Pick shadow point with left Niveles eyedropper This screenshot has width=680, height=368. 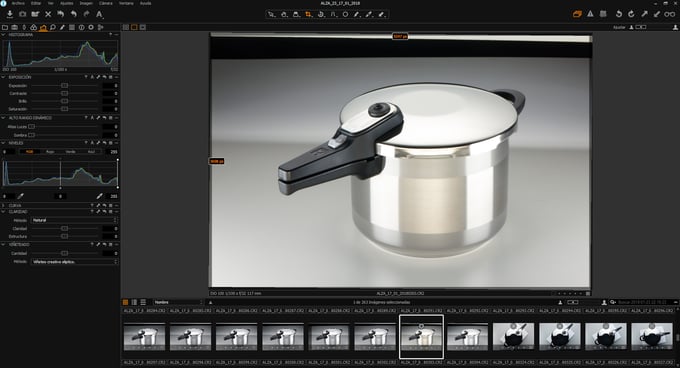(20, 196)
